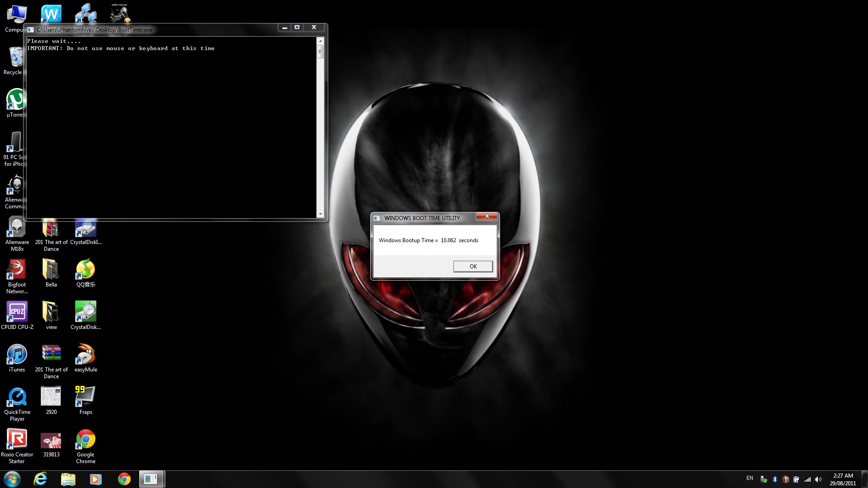Launch Internet Explorer from the taskbar

40,479
